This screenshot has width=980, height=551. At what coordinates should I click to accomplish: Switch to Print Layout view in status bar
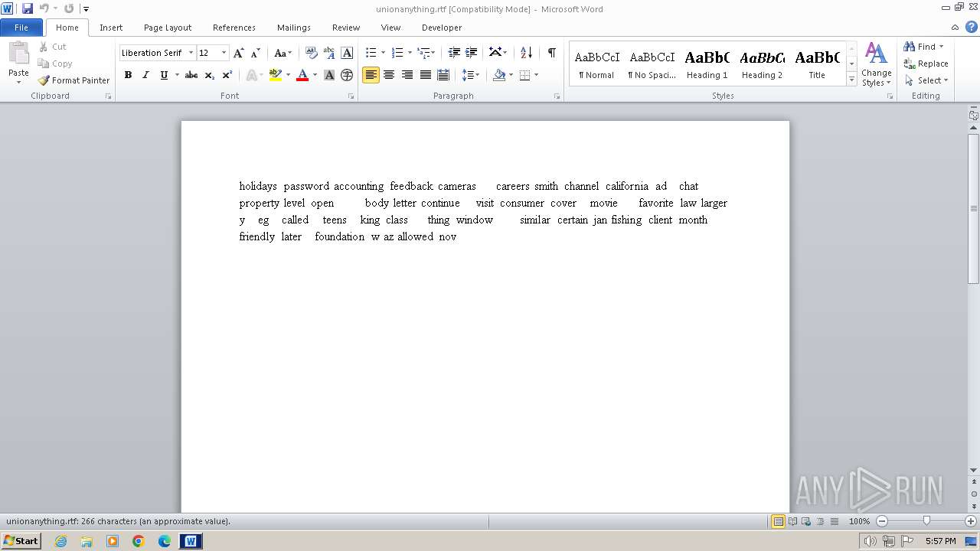[x=778, y=521]
